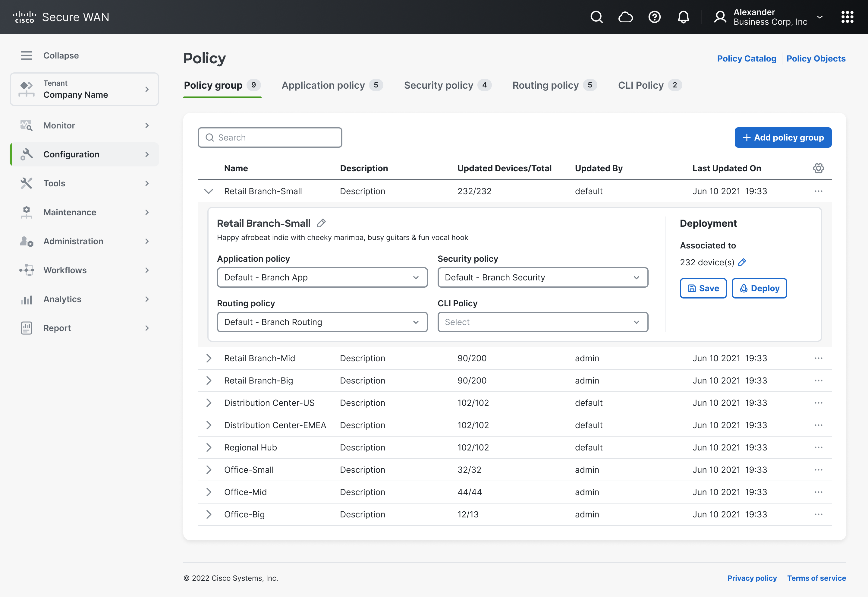Open the help question mark icon
The width and height of the screenshot is (868, 597).
[x=655, y=17]
